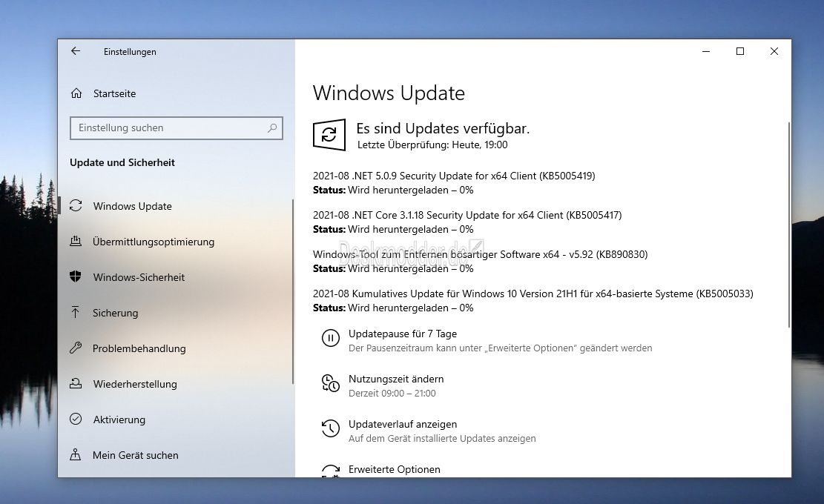Viewport: 824px width, 504px height.
Task: Click the Windows Update page heading
Action: click(389, 93)
